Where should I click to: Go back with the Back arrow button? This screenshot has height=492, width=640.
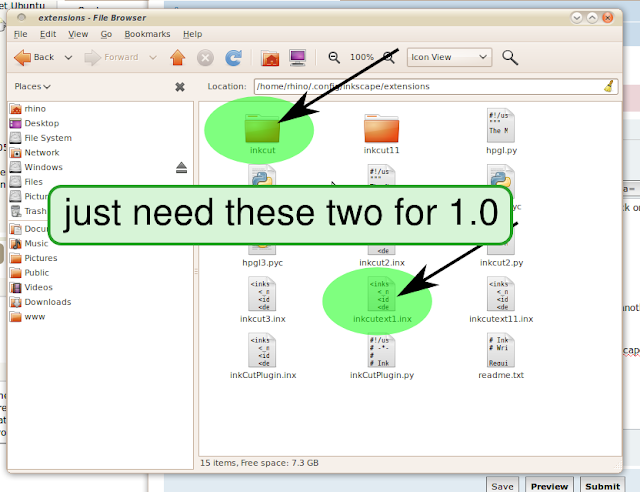34,58
